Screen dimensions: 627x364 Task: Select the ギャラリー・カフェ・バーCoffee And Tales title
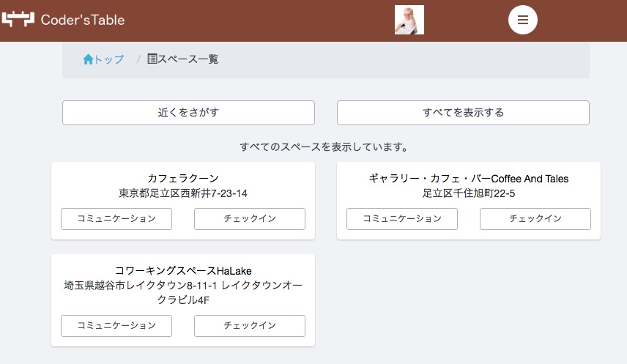(468, 178)
